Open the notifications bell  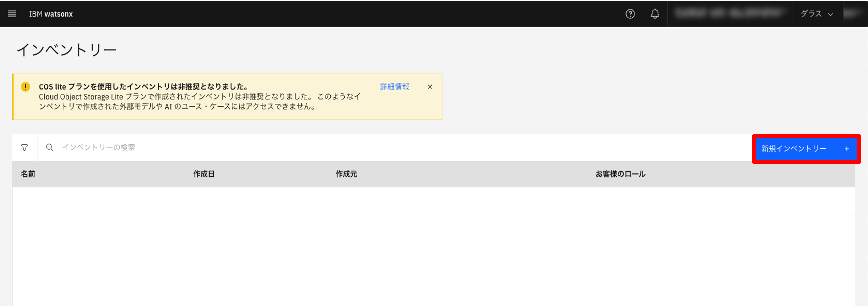[x=655, y=14]
